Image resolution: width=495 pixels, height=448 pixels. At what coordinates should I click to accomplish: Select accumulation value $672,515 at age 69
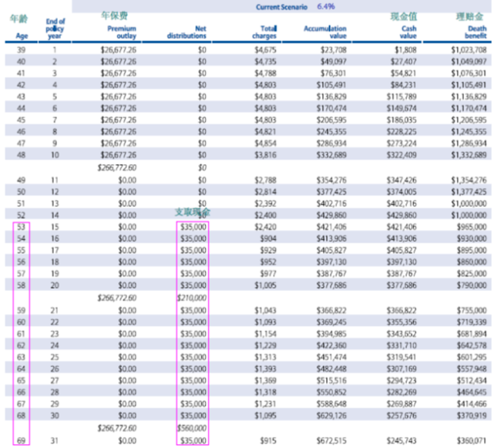pos(332,441)
